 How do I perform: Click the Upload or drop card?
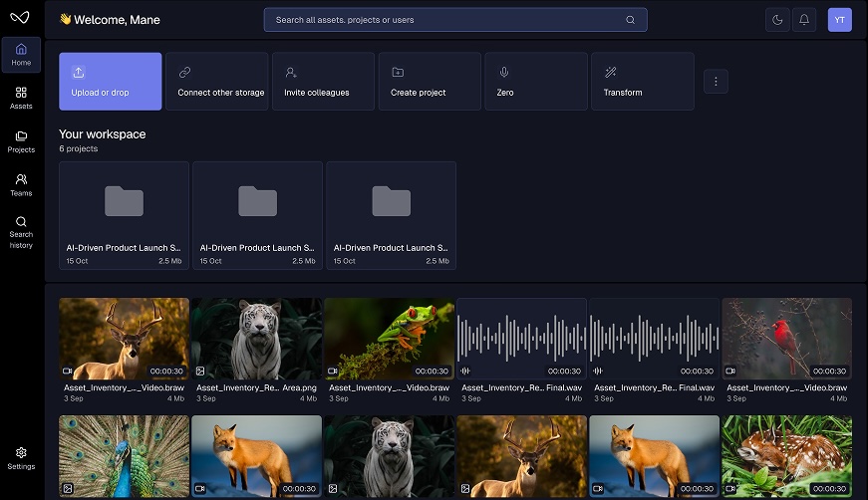111,82
